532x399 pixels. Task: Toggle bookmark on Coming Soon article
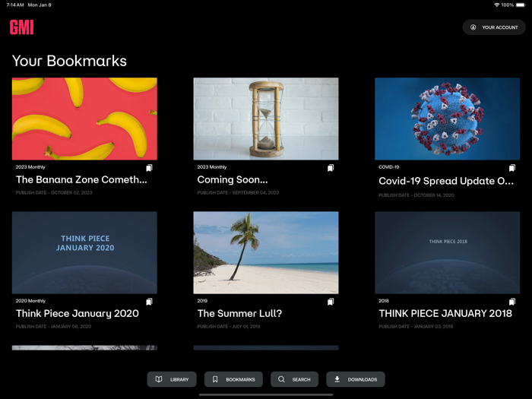point(331,168)
